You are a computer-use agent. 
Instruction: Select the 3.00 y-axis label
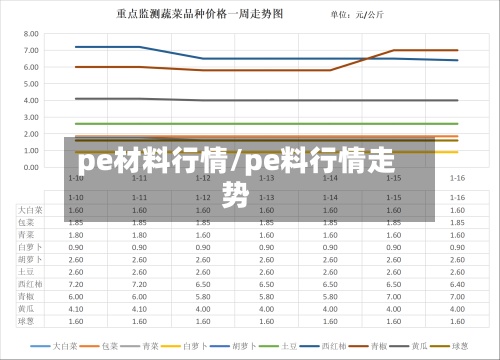31,117
